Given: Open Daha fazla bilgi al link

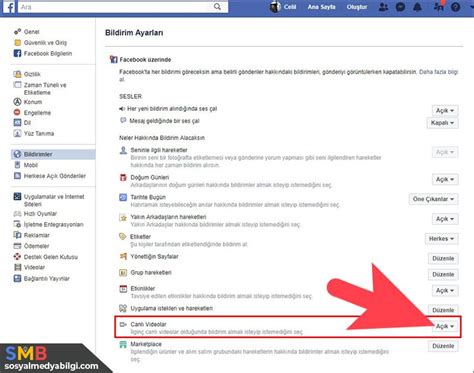Looking at the screenshot, I should point(438,72).
